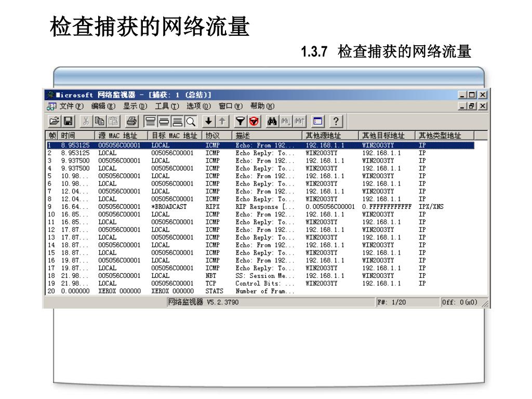The height and width of the screenshot is (399, 532).
Task: Select the RIPX protocol cell
Action: click(212, 207)
